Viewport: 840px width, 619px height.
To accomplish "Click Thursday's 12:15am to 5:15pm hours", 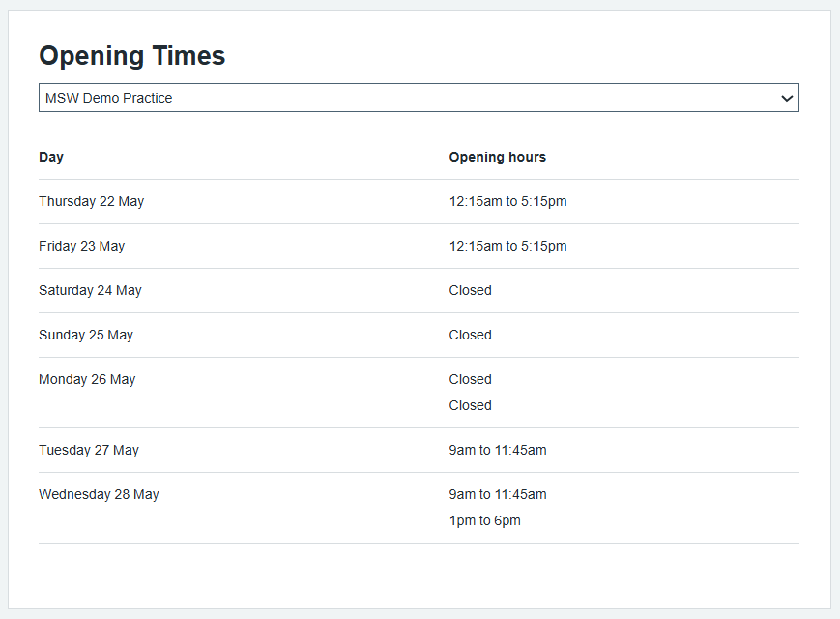I will [x=507, y=201].
